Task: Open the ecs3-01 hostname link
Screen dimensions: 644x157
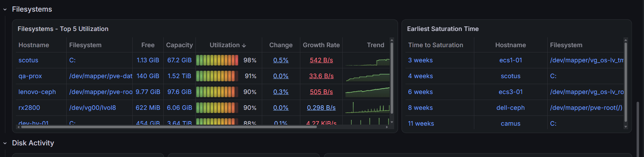Action: coord(510,92)
